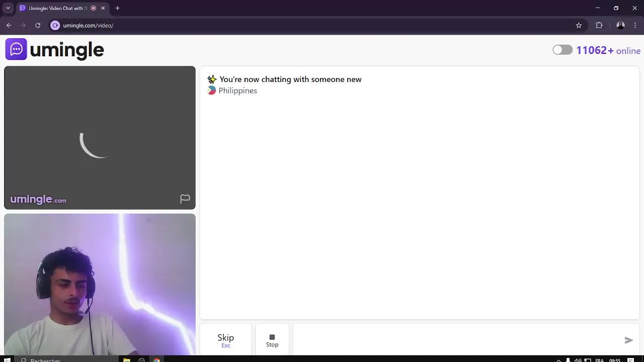Viewport: 644px width, 362px height.
Task: Open a new browser tab
Action: click(117, 8)
